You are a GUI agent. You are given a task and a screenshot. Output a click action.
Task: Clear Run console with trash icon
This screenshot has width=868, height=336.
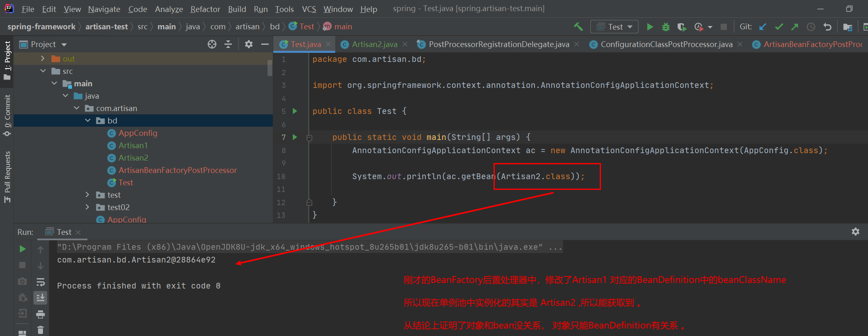coord(41,330)
